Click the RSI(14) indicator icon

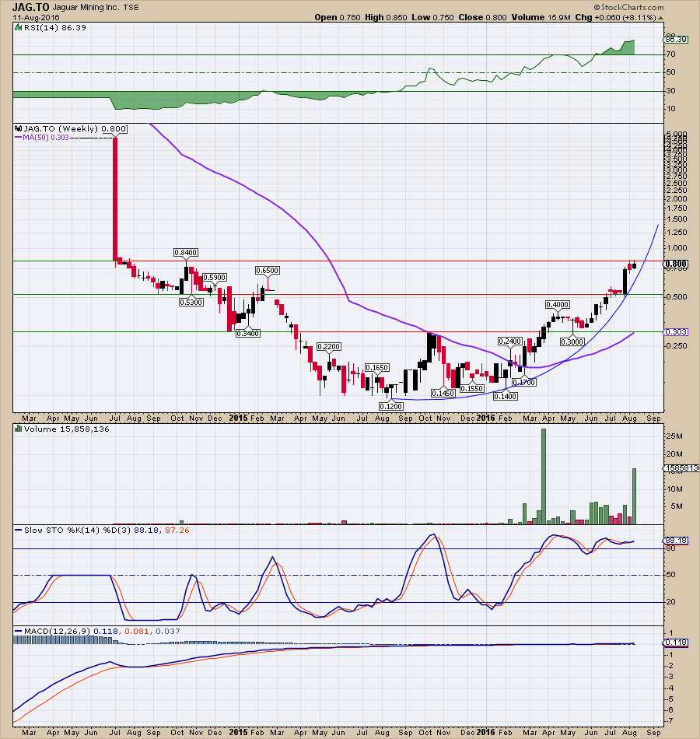pyautogui.click(x=19, y=28)
